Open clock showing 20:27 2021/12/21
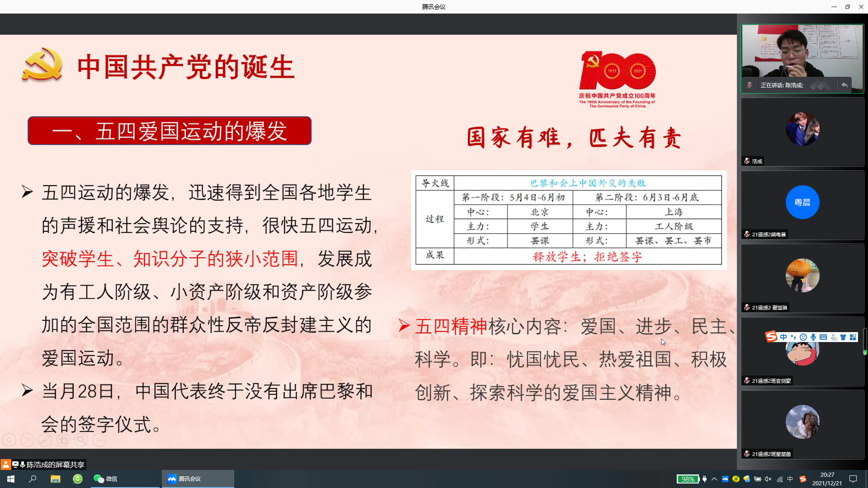Screen dimensions: 868x488 827,479
